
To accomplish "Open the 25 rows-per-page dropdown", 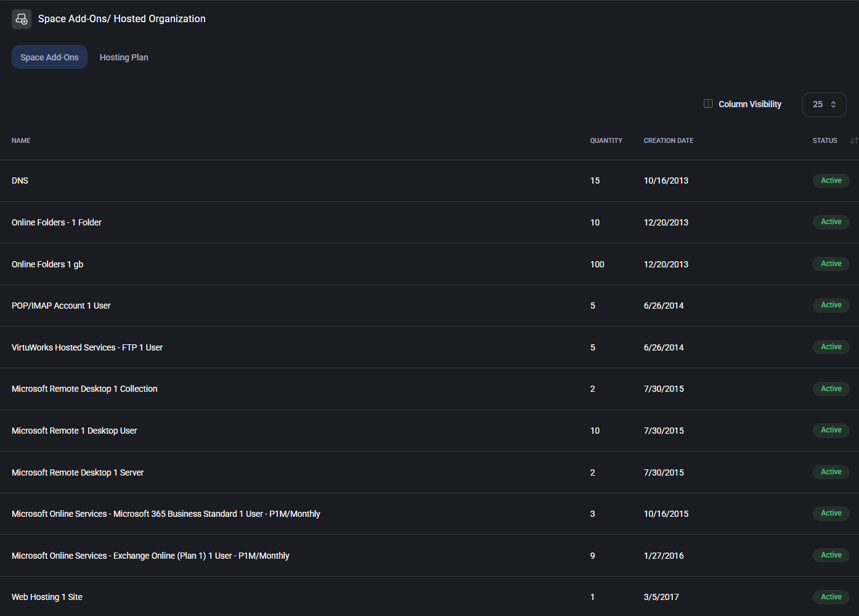I will point(824,105).
